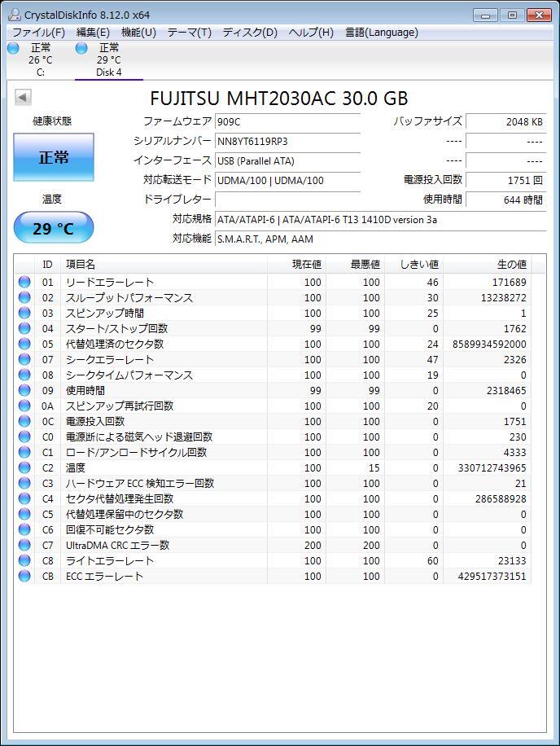Image resolution: width=560 pixels, height=746 pixels.
Task: Click status orb for row C0 磁気ヘッド退避回数
Action: click(x=24, y=437)
